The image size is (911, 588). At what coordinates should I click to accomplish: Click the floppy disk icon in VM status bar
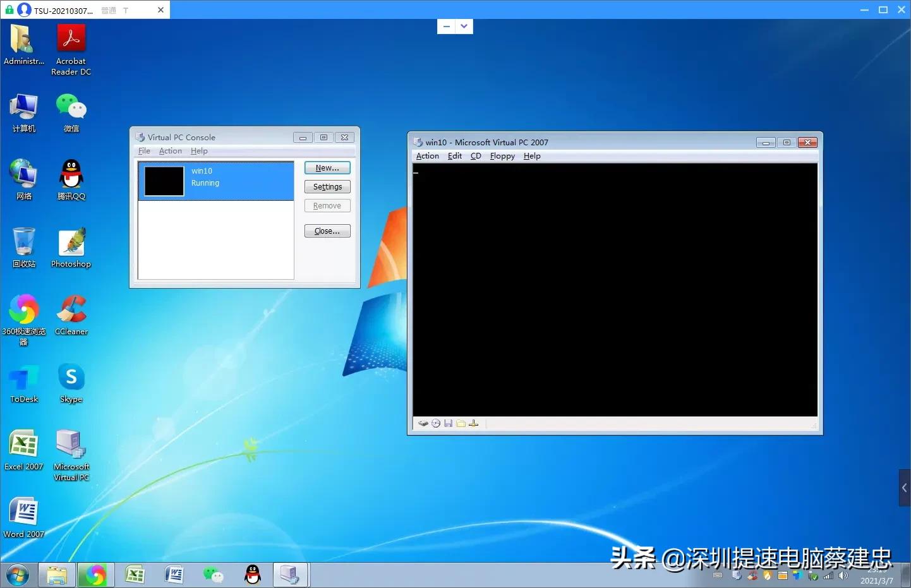tap(448, 424)
